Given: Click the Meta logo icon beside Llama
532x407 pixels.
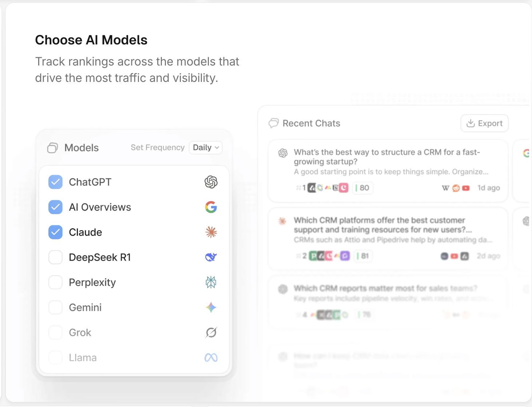Looking at the screenshot, I should [x=211, y=357].
